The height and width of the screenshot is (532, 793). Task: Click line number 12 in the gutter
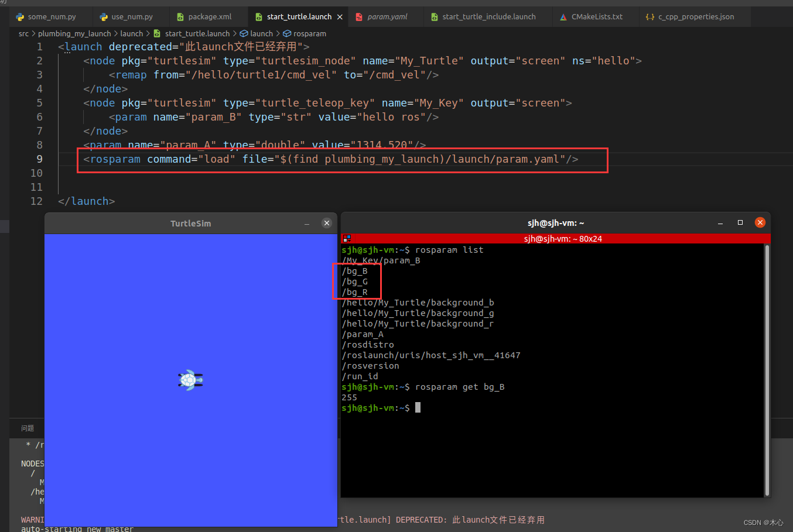(36, 201)
